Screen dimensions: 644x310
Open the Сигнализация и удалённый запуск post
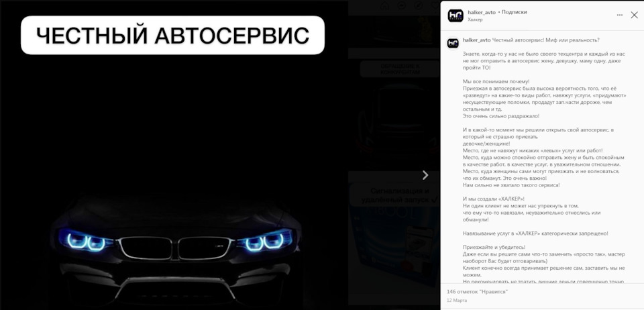click(x=394, y=236)
